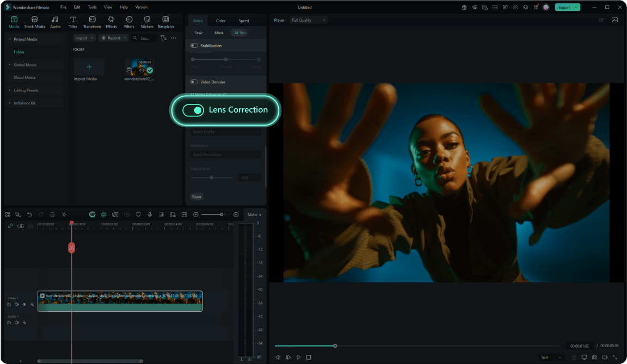Image resolution: width=627 pixels, height=364 pixels.
Task: Click the scissors split button on playhead
Action: pyautogui.click(x=71, y=248)
